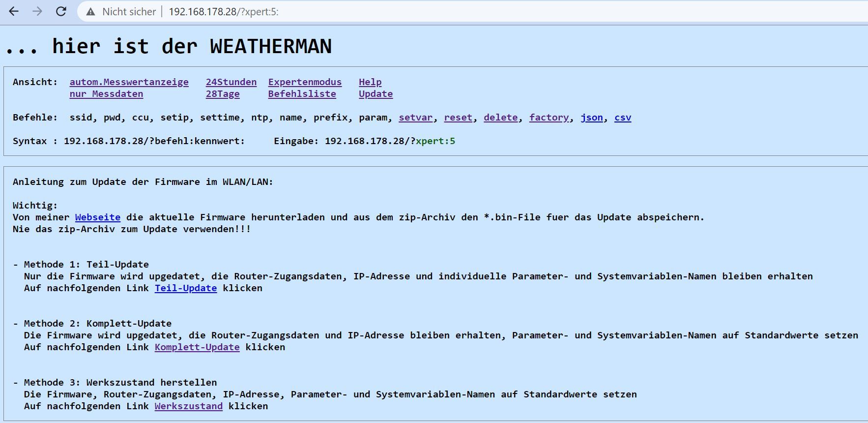868x423 pixels.
Task: Click the 'Befehle:' label
Action: tap(35, 118)
